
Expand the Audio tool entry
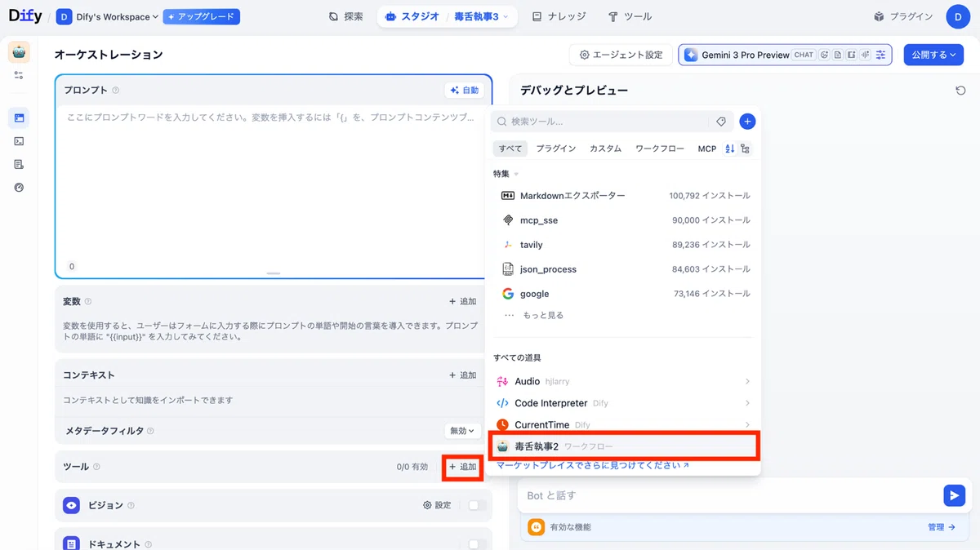622,381
